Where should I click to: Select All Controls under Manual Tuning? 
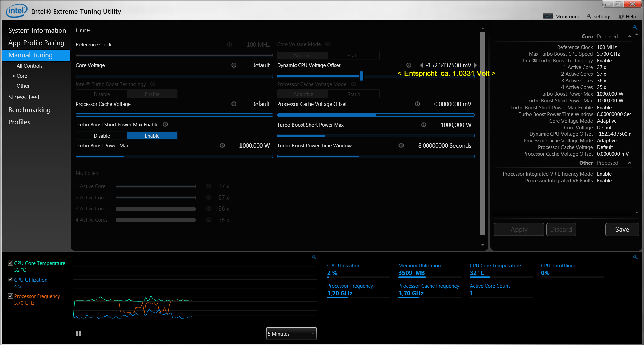point(30,66)
